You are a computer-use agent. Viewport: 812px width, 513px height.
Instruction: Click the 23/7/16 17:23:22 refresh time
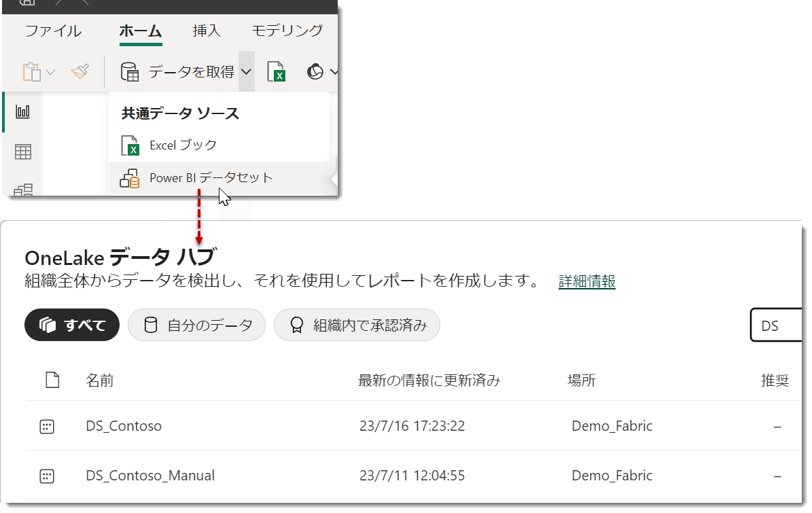pyautogui.click(x=412, y=426)
